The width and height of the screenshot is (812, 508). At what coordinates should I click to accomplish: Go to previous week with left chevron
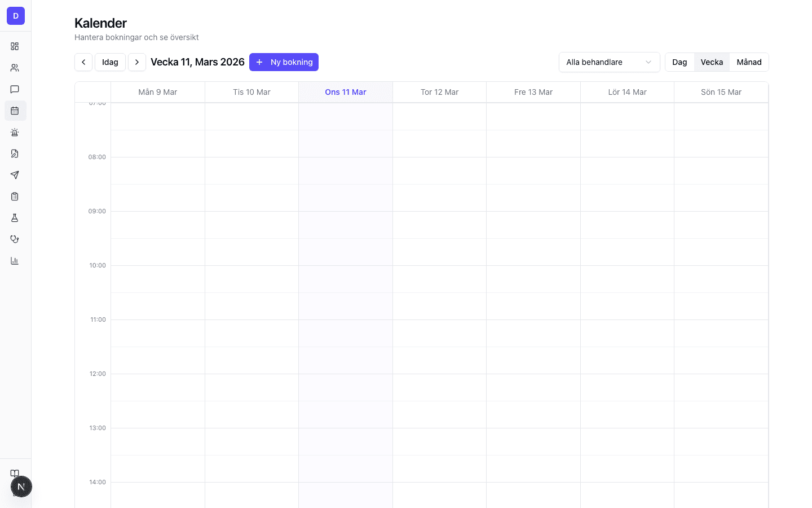tap(83, 62)
